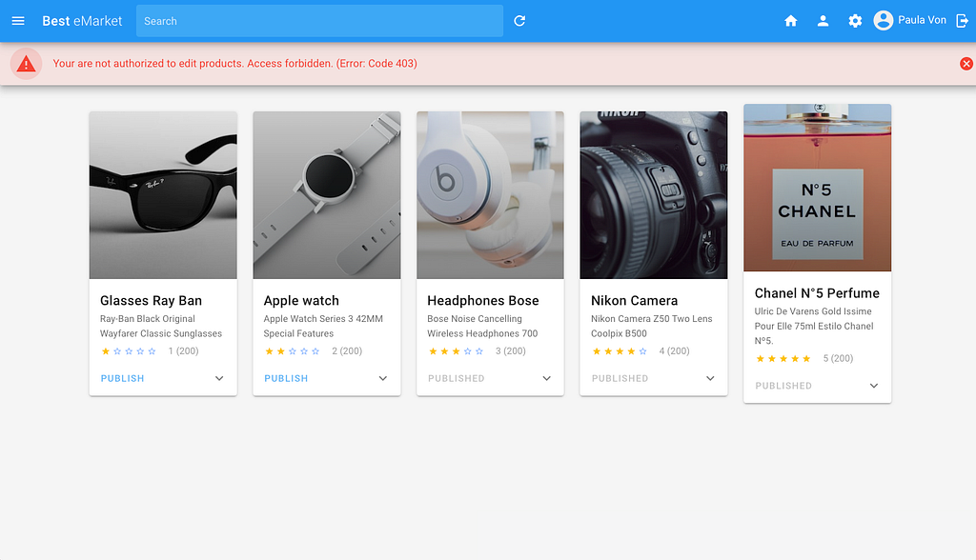Open the Beats headphones product image

tap(491, 195)
